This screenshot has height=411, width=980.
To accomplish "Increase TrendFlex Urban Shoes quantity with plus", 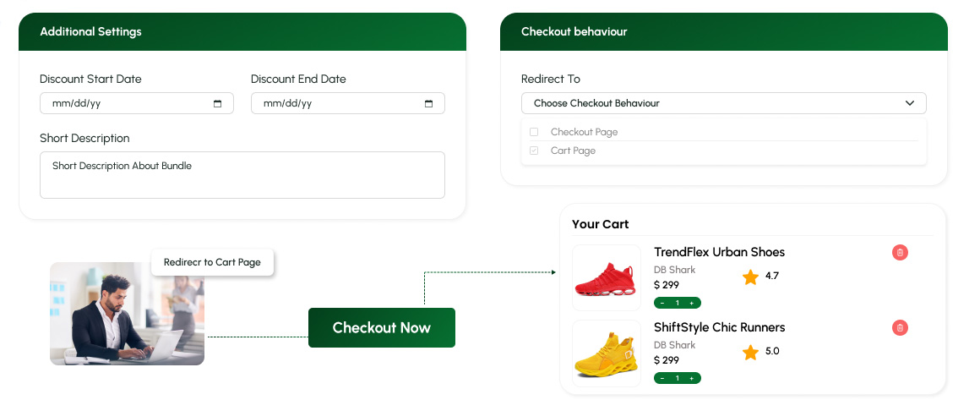I will coord(691,303).
